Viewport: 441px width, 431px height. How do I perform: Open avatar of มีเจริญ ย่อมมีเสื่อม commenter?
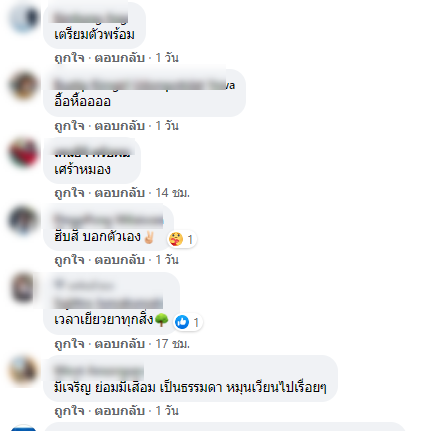(24, 370)
